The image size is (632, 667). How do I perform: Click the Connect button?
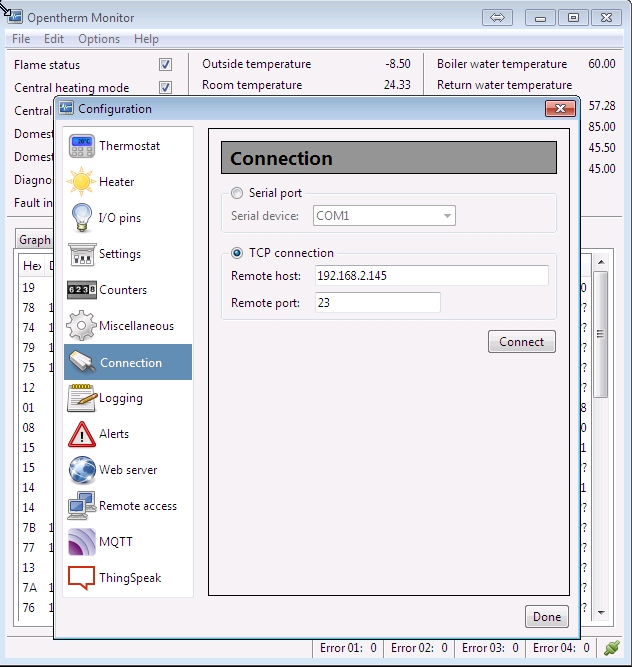point(522,342)
